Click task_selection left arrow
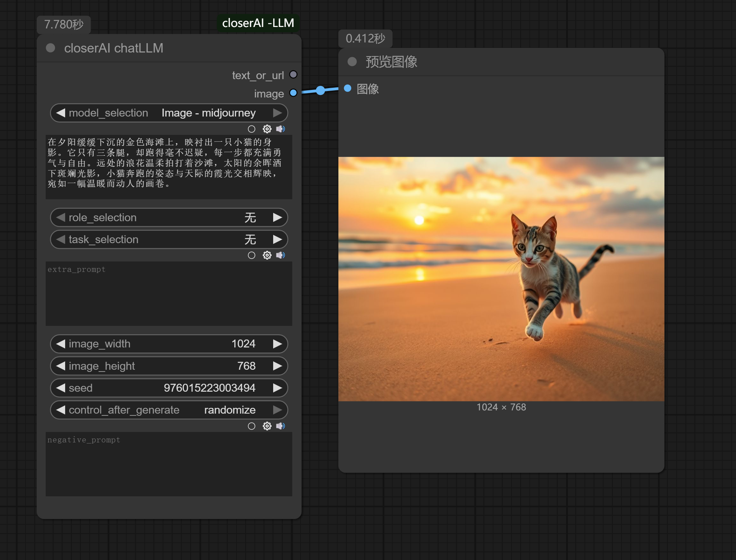736x560 pixels. pos(60,240)
